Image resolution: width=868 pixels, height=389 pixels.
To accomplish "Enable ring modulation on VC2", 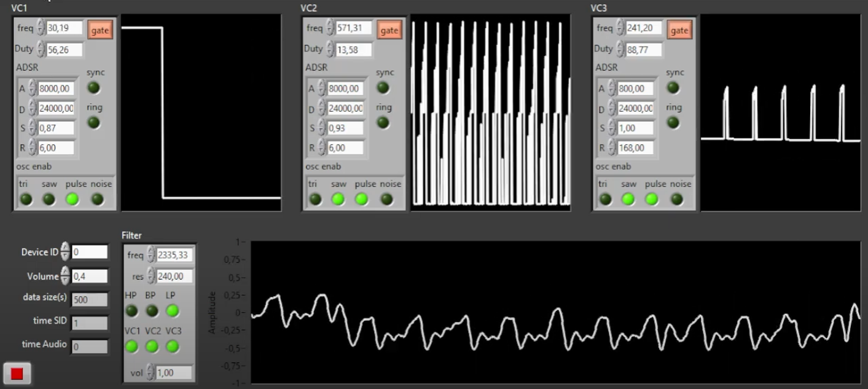I will click(x=384, y=123).
